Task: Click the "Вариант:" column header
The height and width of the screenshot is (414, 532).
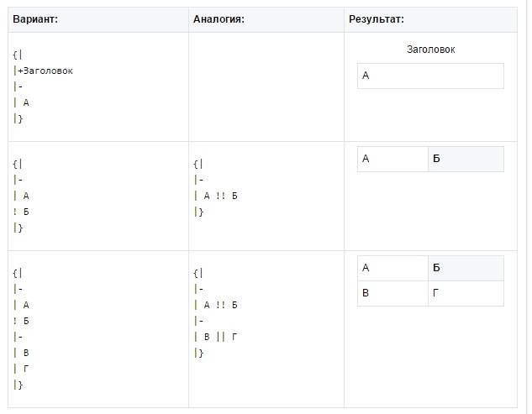Action: click(x=35, y=19)
